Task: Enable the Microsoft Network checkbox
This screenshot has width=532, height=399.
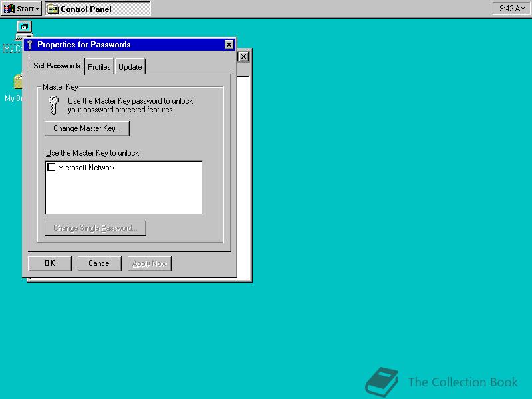Action: pos(52,167)
